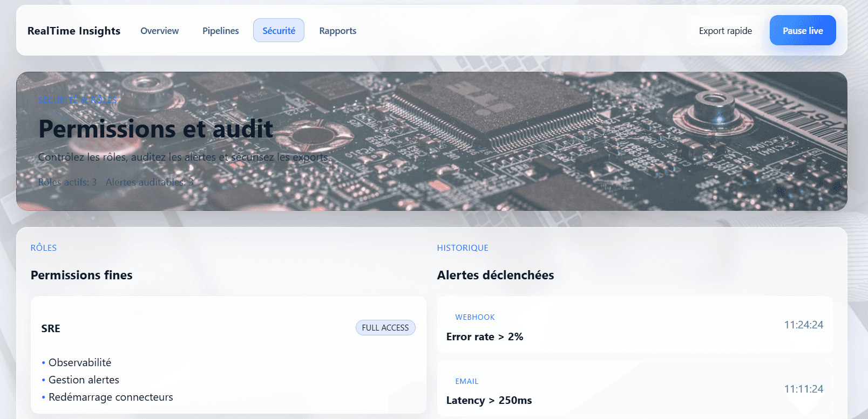Click the Export rapide button
868x419 pixels.
point(725,31)
